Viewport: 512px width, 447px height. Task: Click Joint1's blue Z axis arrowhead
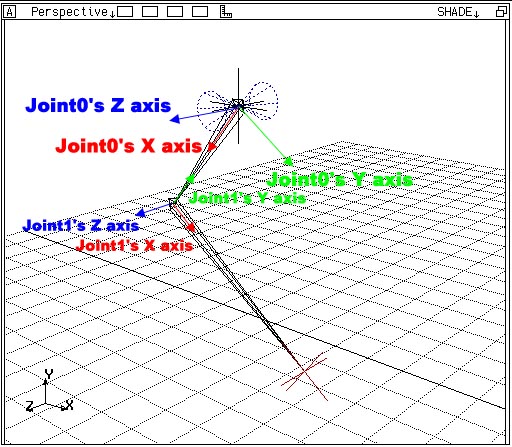[x=141, y=213]
